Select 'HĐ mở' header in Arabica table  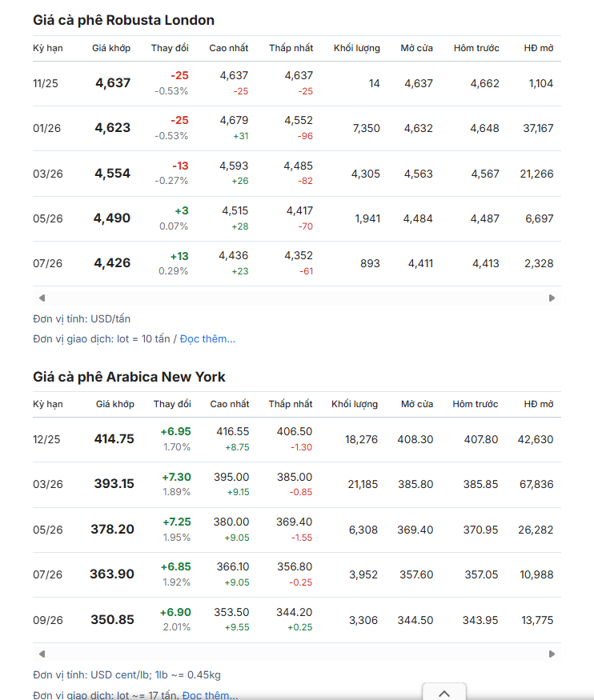tap(538, 404)
